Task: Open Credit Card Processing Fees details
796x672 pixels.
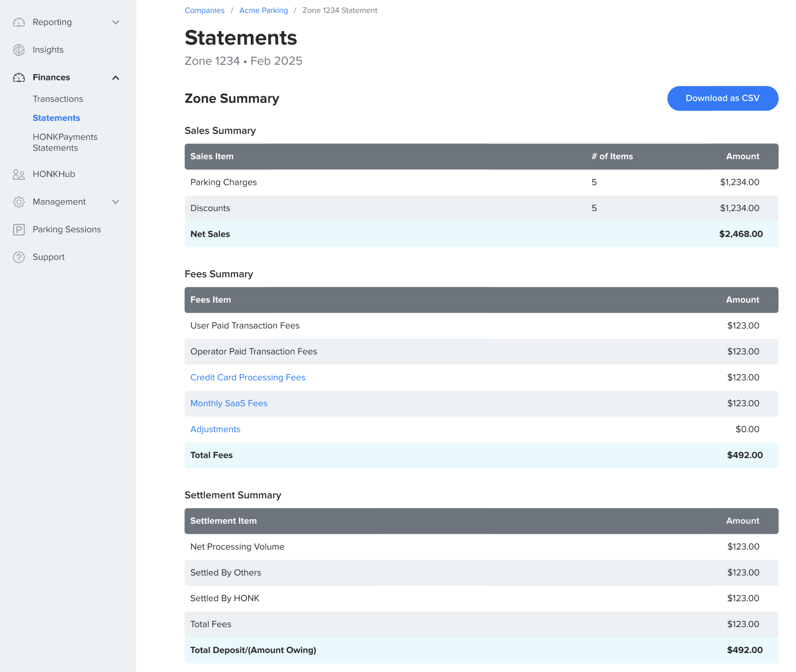Action: point(248,377)
